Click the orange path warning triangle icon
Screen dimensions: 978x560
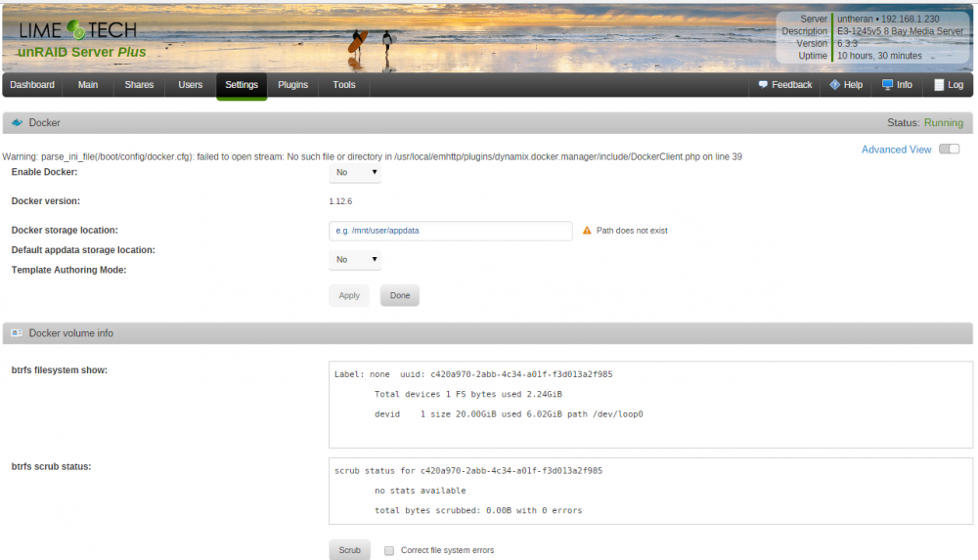(x=587, y=231)
